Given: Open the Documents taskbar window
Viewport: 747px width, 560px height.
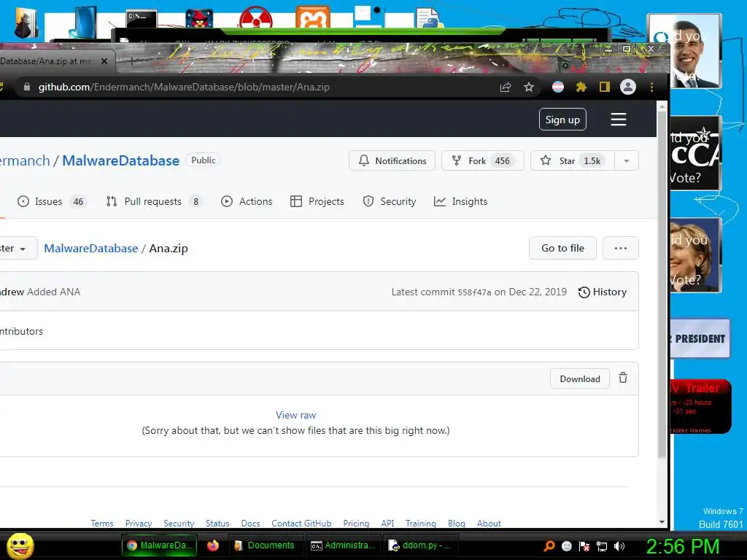Looking at the screenshot, I should tap(266, 545).
